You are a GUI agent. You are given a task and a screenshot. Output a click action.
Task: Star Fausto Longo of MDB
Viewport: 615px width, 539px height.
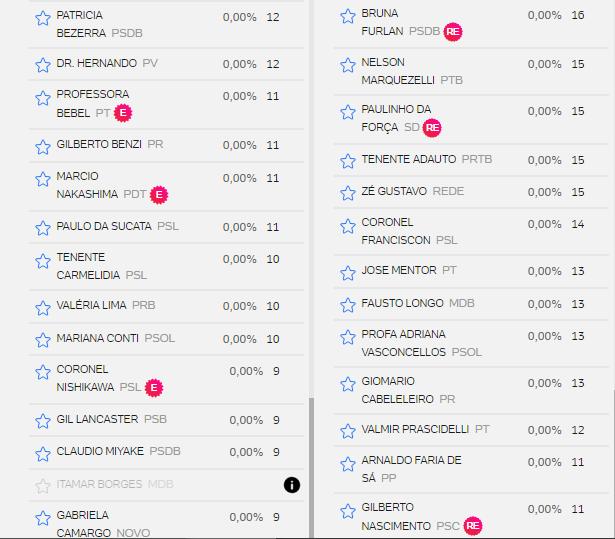[348, 303]
